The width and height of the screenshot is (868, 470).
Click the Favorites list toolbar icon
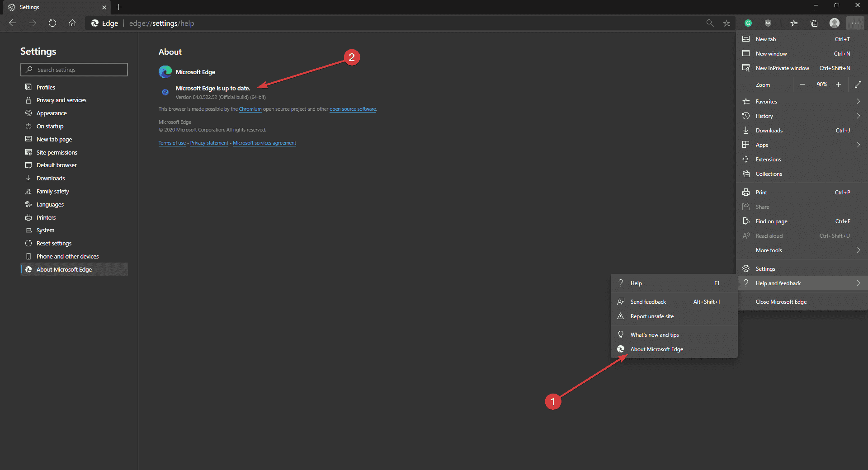[x=794, y=23]
